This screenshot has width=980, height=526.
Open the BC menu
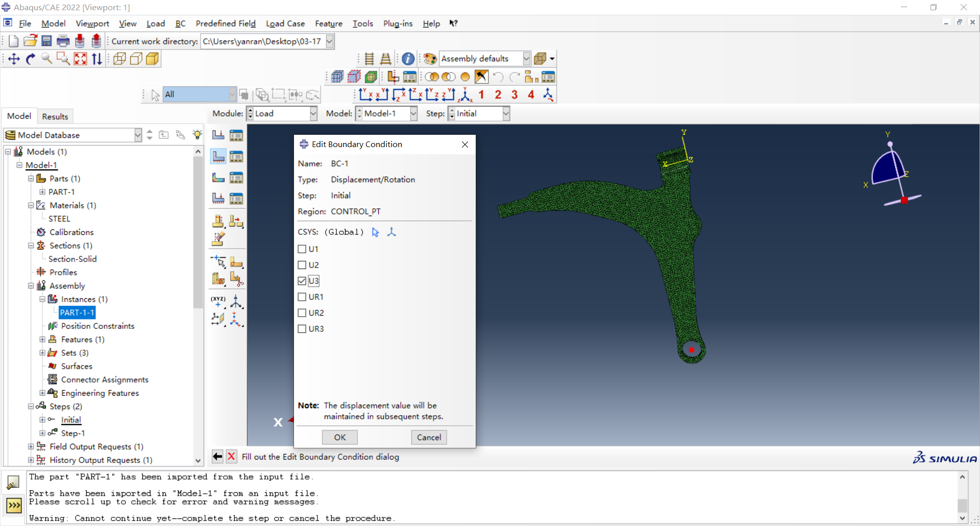180,23
